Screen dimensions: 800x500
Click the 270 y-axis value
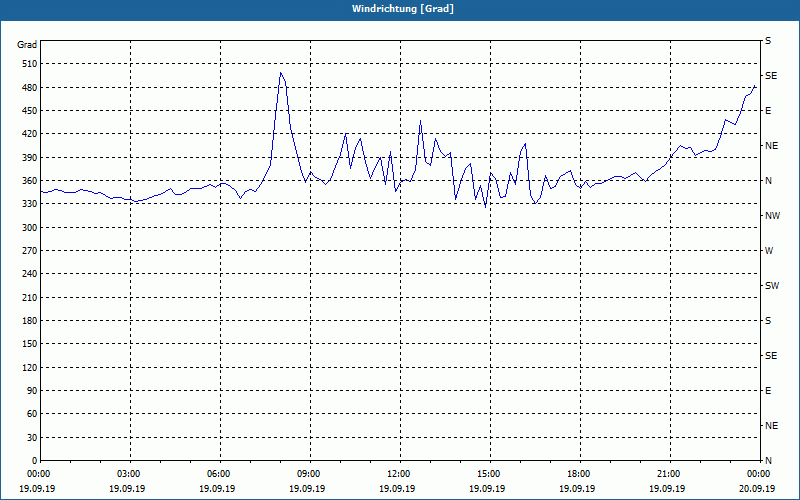30,251
